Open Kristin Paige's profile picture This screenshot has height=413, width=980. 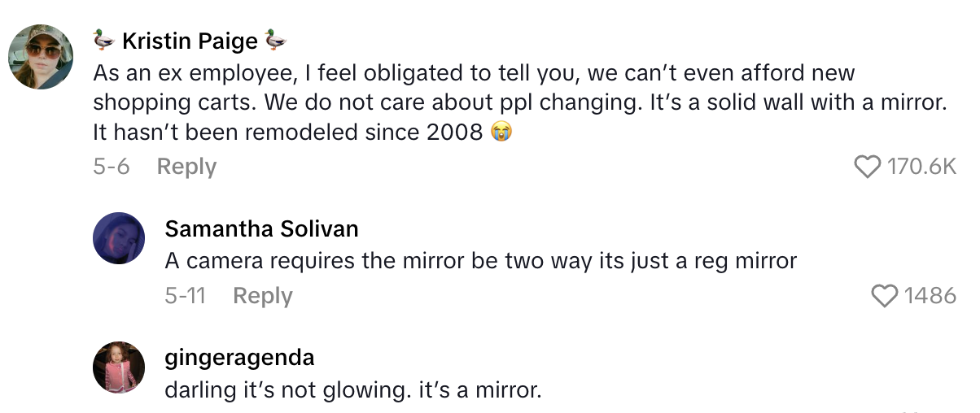(x=41, y=57)
